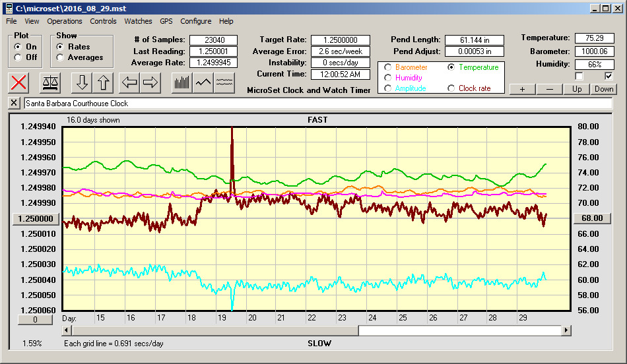Image resolution: width=627 pixels, height=364 pixels.
Task: Click the 68.00 right axis button
Action: pyautogui.click(x=592, y=218)
